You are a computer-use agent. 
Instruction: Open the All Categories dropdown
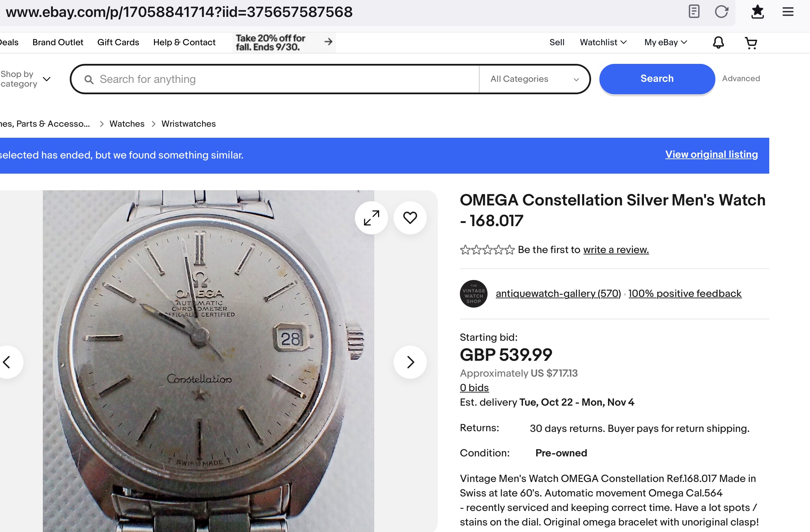tap(534, 79)
